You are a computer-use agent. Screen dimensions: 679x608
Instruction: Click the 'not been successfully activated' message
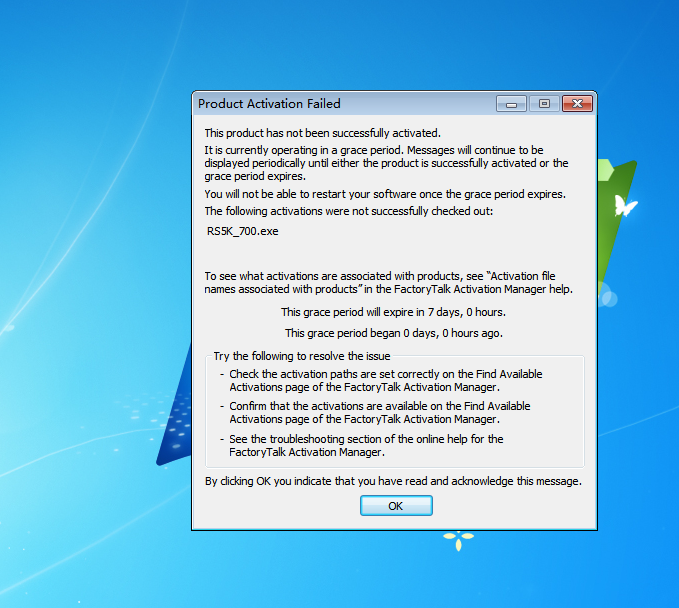pyautogui.click(x=322, y=132)
